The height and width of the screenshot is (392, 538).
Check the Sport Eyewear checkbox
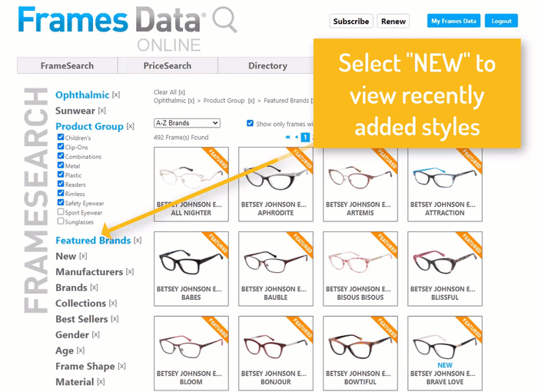(61, 211)
